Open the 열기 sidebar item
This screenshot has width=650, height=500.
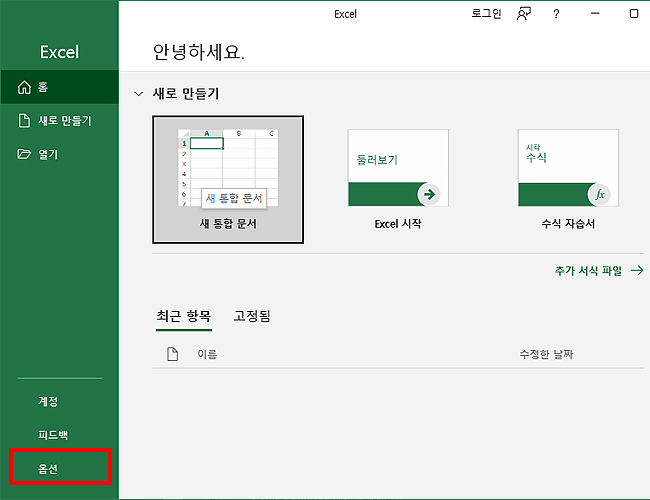click(59, 154)
